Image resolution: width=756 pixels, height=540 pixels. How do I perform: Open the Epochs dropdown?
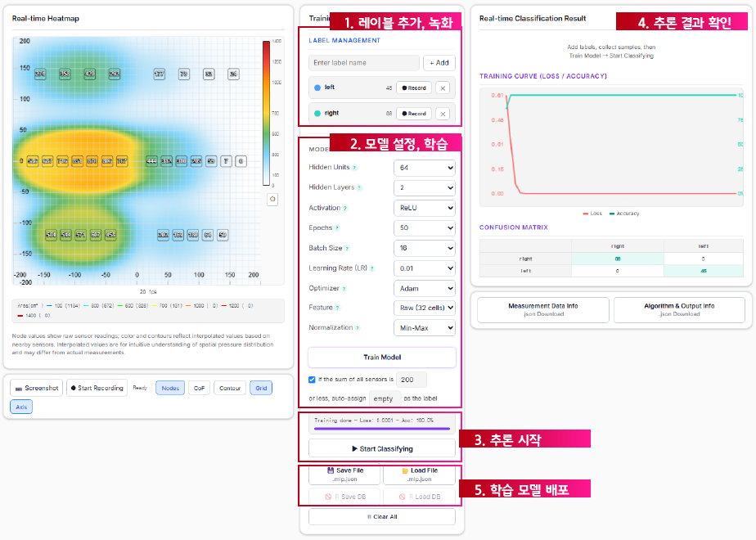(425, 228)
